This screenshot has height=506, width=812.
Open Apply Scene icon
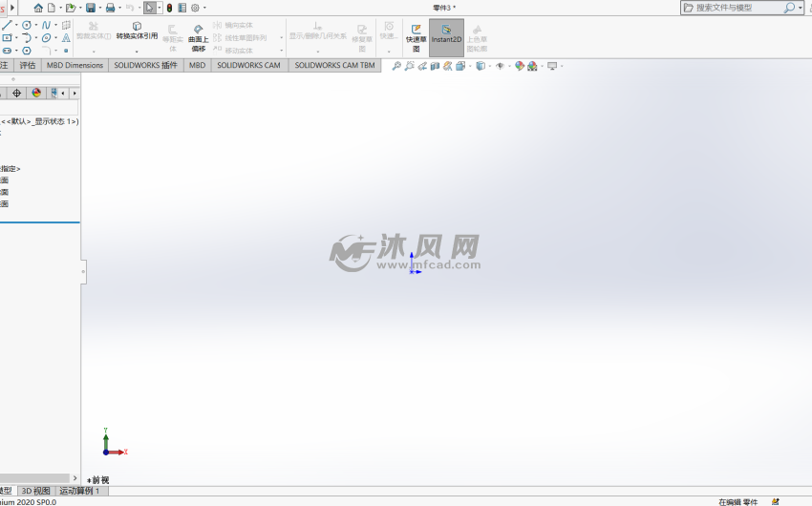tap(532, 66)
